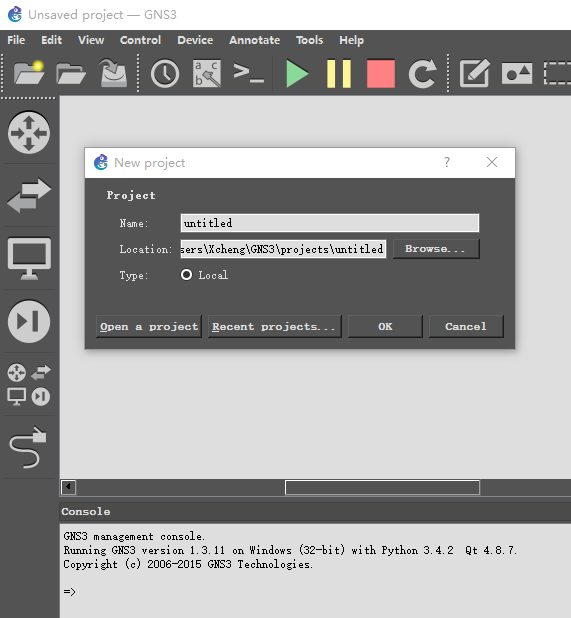Click the project Name input field
The image size is (571, 618).
click(330, 223)
